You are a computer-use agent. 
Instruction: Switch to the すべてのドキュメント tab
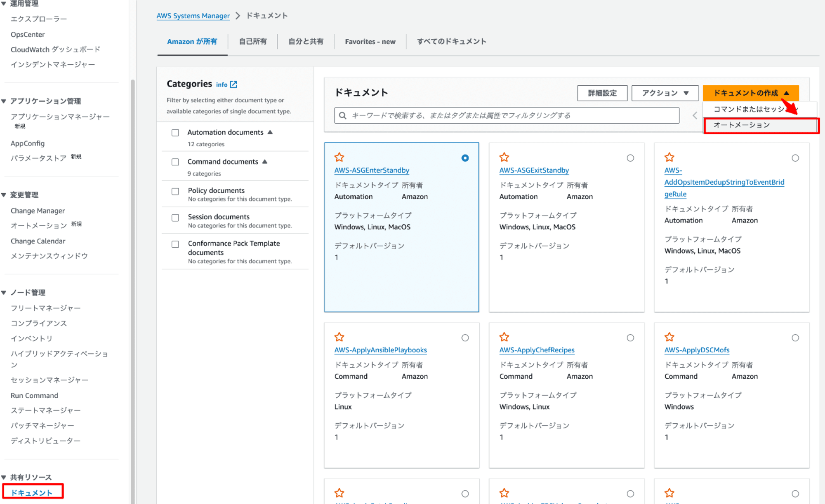coord(452,41)
